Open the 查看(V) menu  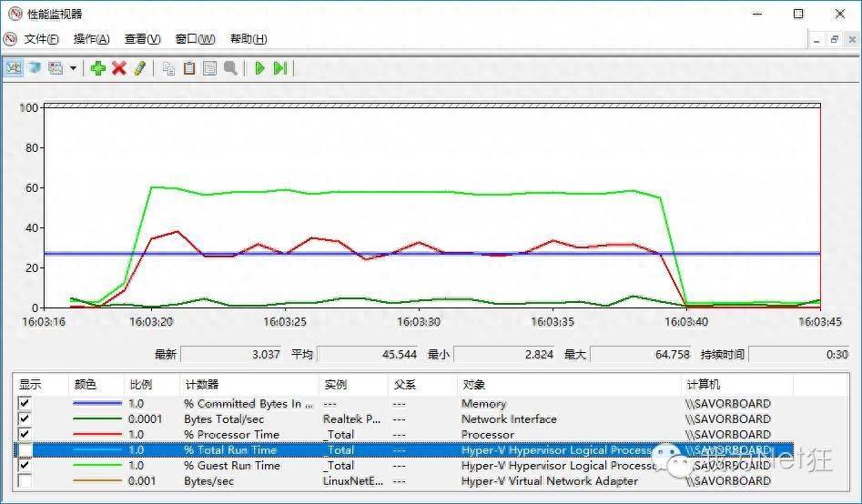point(142,39)
